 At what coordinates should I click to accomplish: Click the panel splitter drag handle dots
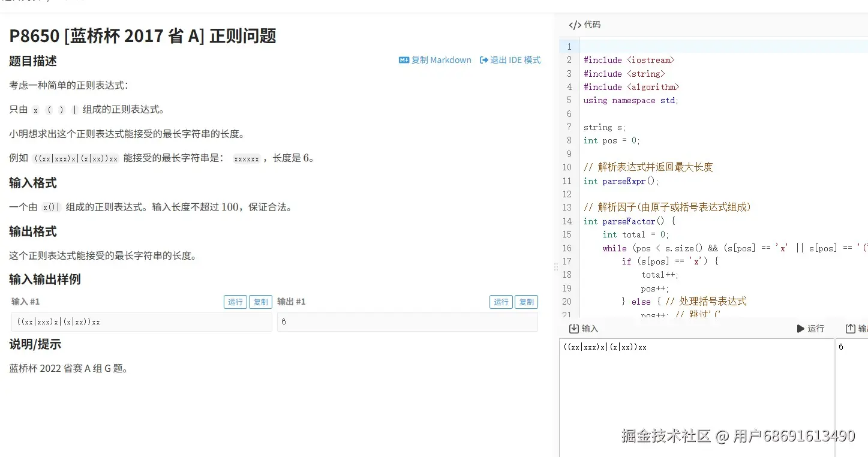(x=555, y=267)
